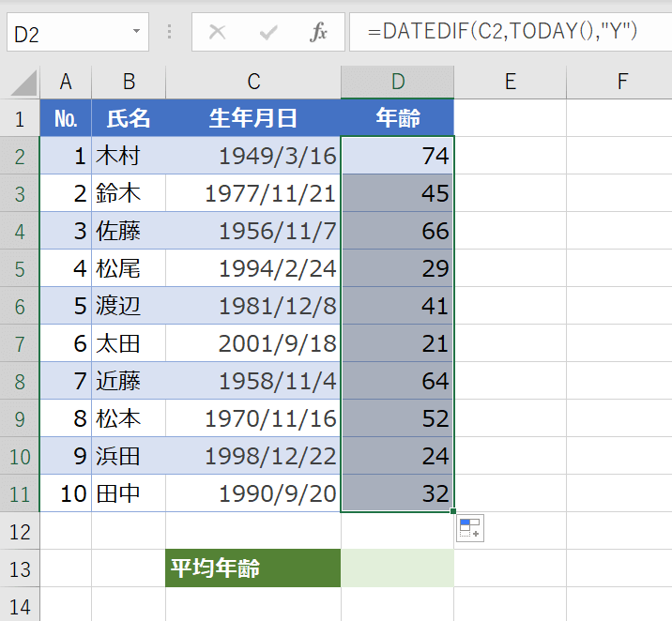This screenshot has height=621, width=672.
Task: Click the formula bar with DATEDIF formula
Action: pyautogui.click(x=507, y=33)
